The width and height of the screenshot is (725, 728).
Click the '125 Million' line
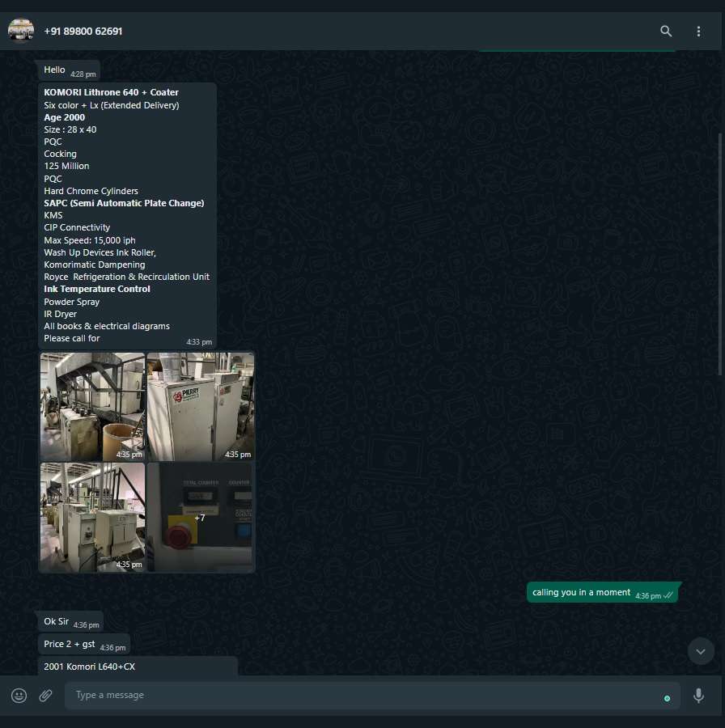coord(66,166)
